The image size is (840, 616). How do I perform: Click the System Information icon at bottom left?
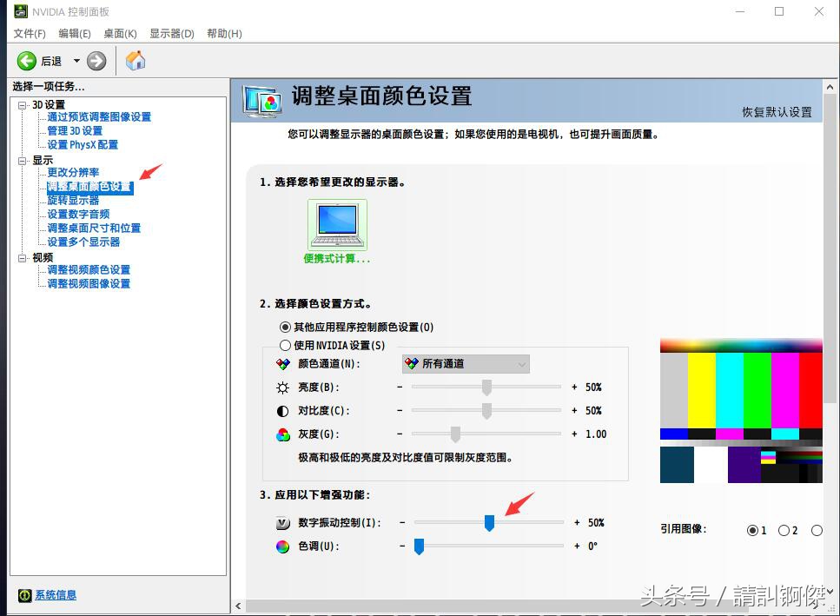point(24,595)
